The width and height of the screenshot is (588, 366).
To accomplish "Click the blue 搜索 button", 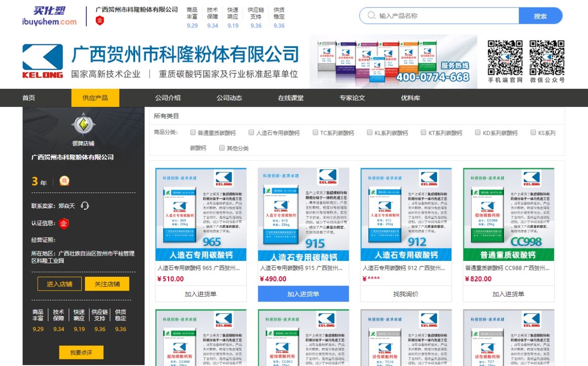I will pyautogui.click(x=541, y=16).
